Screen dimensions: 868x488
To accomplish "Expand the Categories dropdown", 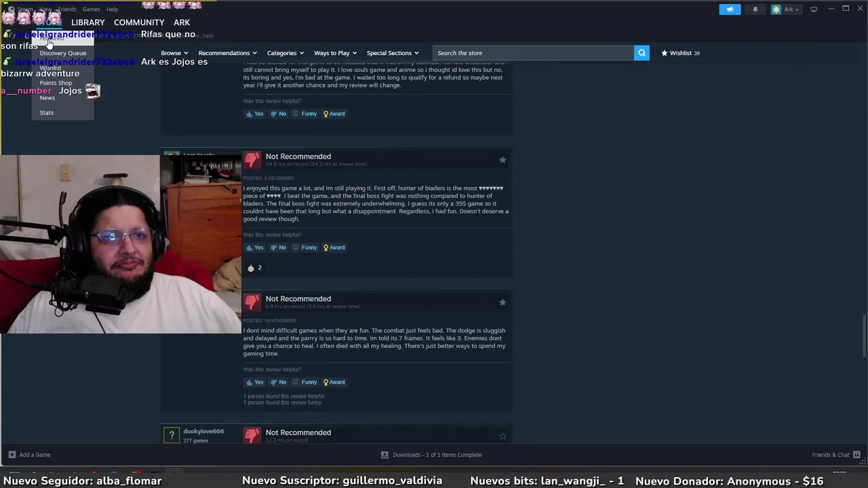I will 285,53.
